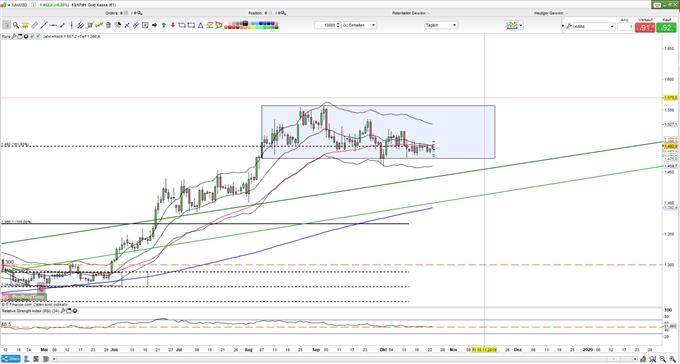This screenshot has height=364, width=680.
Task: Toggle first checkbox in Kurs label bar
Action: [x=32, y=36]
